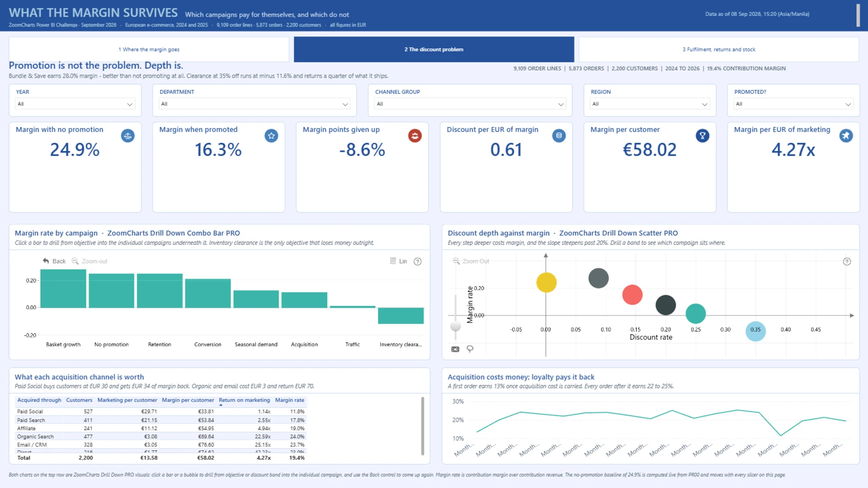Open the help icon of the combo bar chart
This screenshot has width=868, height=488.
(418, 262)
